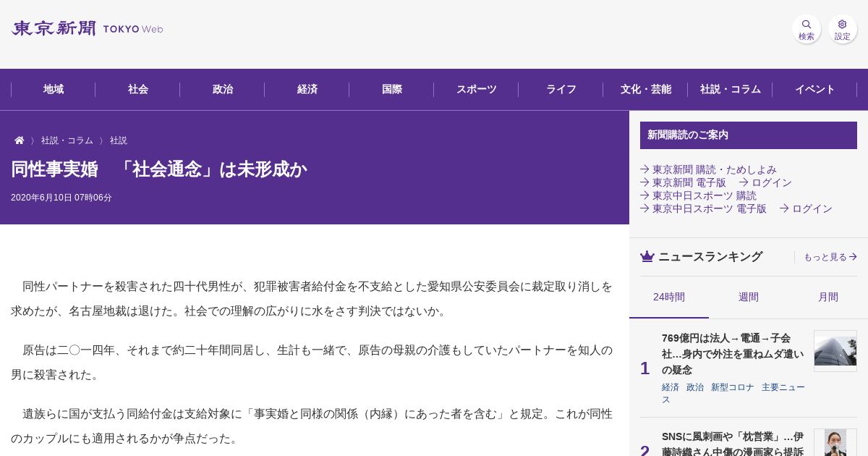Open 東京新聞 購読・ためしよみ link

(x=708, y=169)
